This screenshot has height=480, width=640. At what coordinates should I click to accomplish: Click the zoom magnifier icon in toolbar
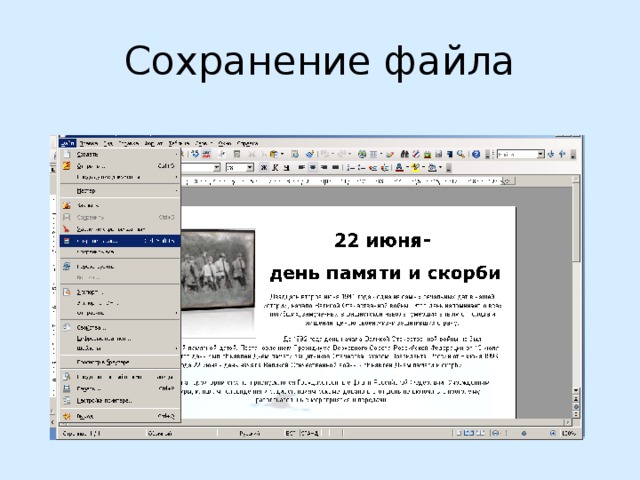tap(461, 154)
